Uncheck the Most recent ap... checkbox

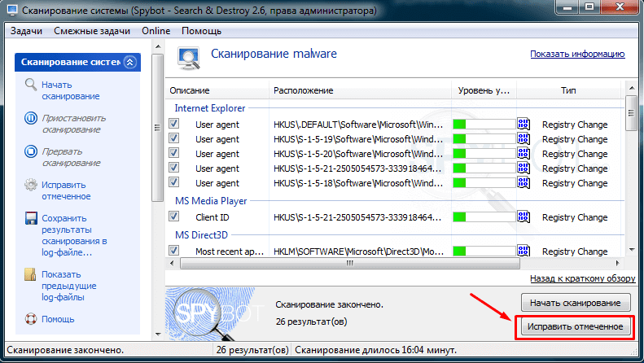click(173, 250)
